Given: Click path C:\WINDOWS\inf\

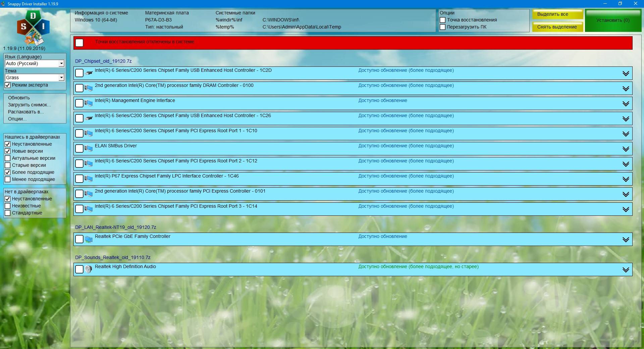Looking at the screenshot, I should [x=281, y=20].
